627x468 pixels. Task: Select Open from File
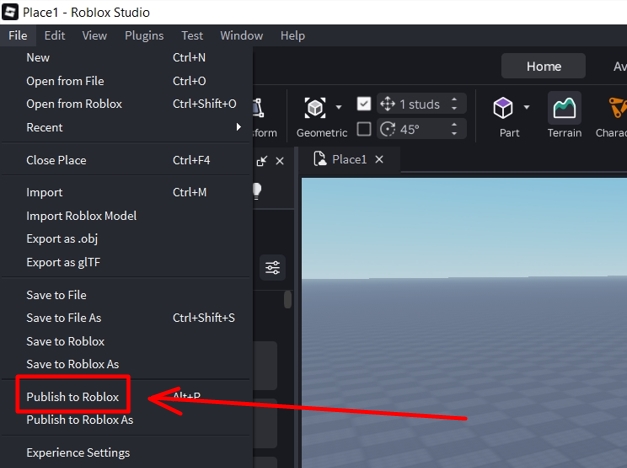coord(126,81)
